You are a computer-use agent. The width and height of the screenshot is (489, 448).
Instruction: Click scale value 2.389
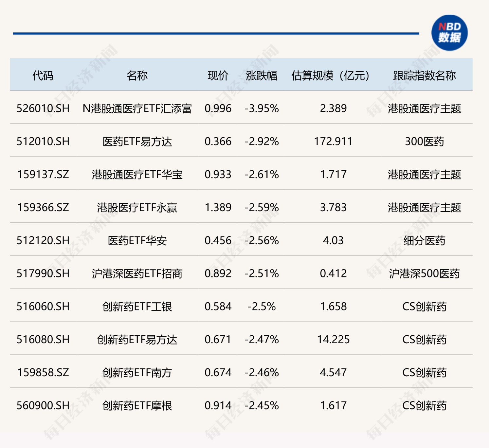coord(333,108)
